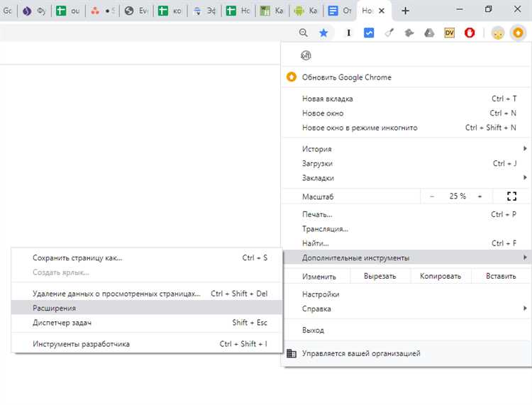This screenshot has width=532, height=405.
Task: Expand the История submenu
Action: pos(406,149)
